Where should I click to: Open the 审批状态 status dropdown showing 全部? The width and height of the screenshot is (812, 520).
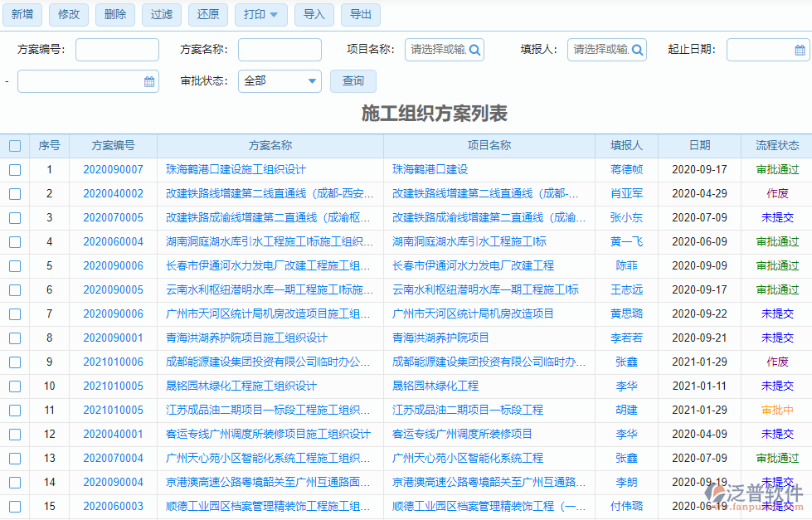pyautogui.click(x=280, y=81)
